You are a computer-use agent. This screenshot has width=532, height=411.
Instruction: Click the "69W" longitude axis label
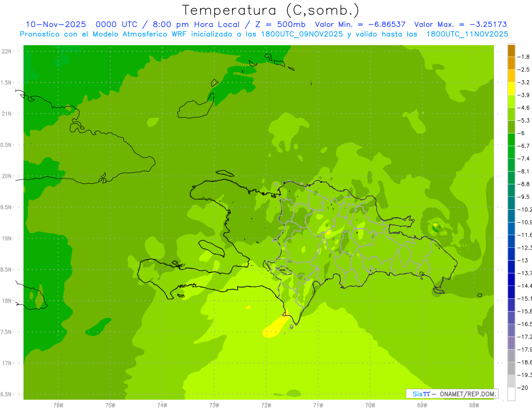(422, 405)
